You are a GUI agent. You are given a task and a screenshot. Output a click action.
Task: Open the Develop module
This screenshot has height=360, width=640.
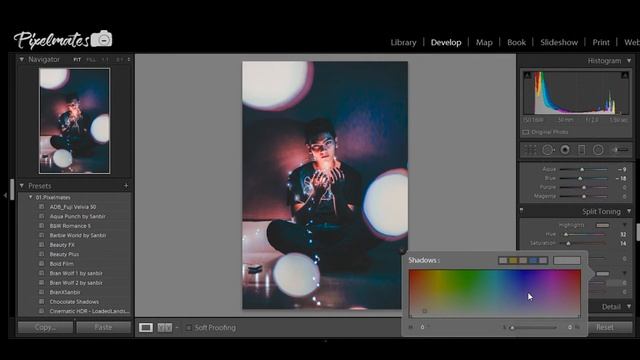tap(446, 42)
